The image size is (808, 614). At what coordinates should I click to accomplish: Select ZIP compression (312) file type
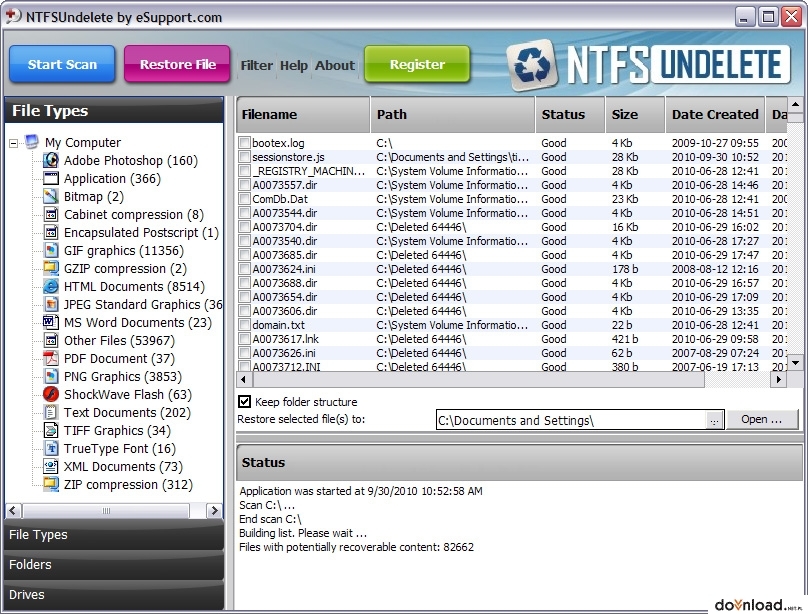point(128,485)
